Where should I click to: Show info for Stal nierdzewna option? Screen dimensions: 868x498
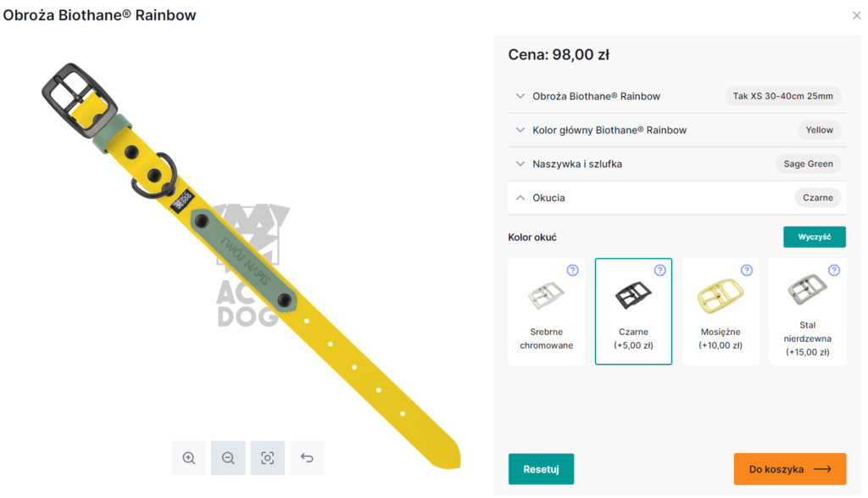coord(833,271)
